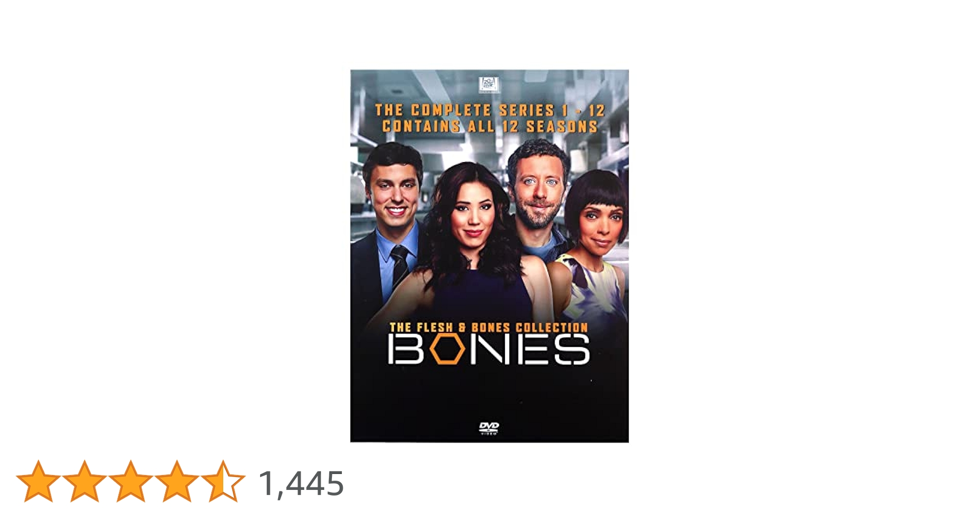Image resolution: width=980 pixels, height=513 pixels.
Task: Click 'Contains All 12 Seasons' text
Action: coord(490,126)
